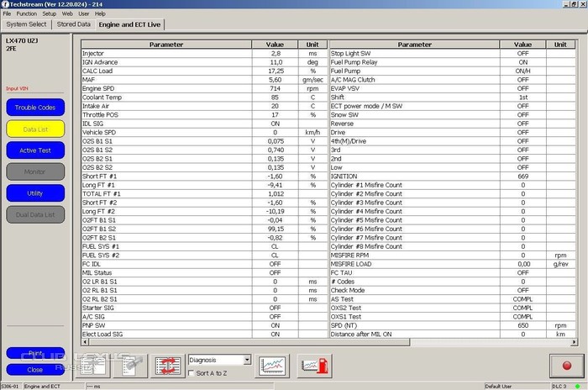Viewport: 588px width, 390px height.
Task: Open the Diagnosis dropdown list
Action: coord(246,360)
